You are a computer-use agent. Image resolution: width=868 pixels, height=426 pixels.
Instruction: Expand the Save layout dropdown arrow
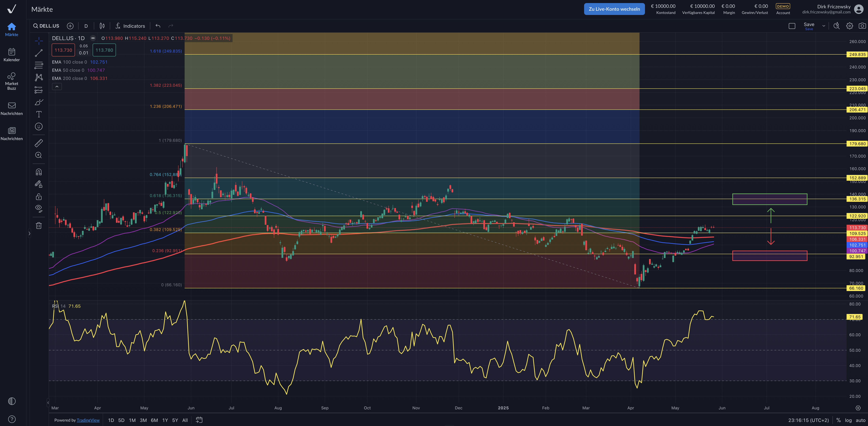823,26
